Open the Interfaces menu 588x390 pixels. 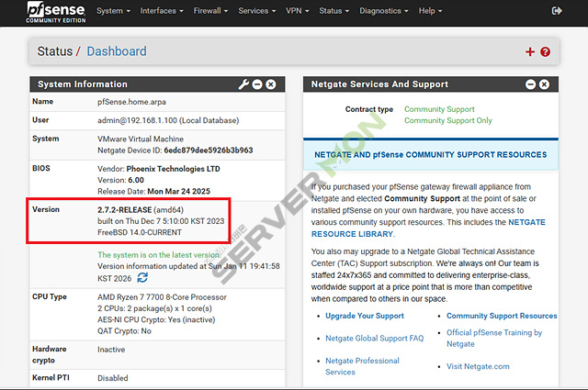(x=162, y=11)
